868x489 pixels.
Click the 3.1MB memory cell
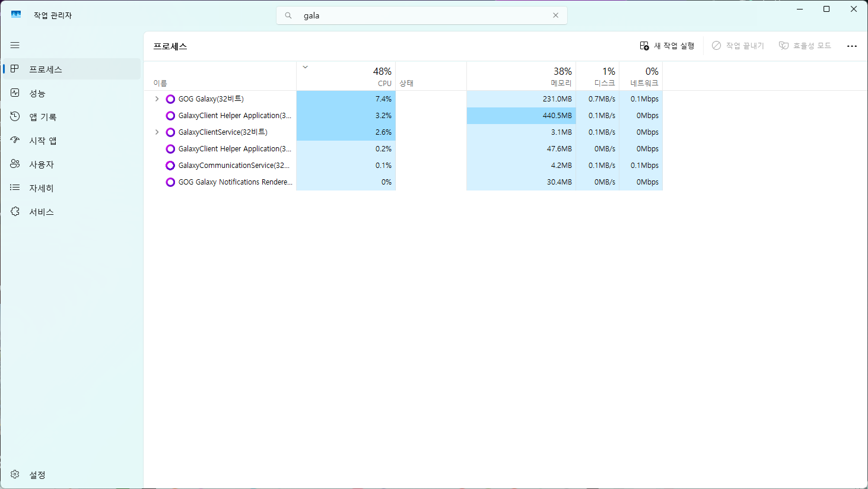coord(521,132)
